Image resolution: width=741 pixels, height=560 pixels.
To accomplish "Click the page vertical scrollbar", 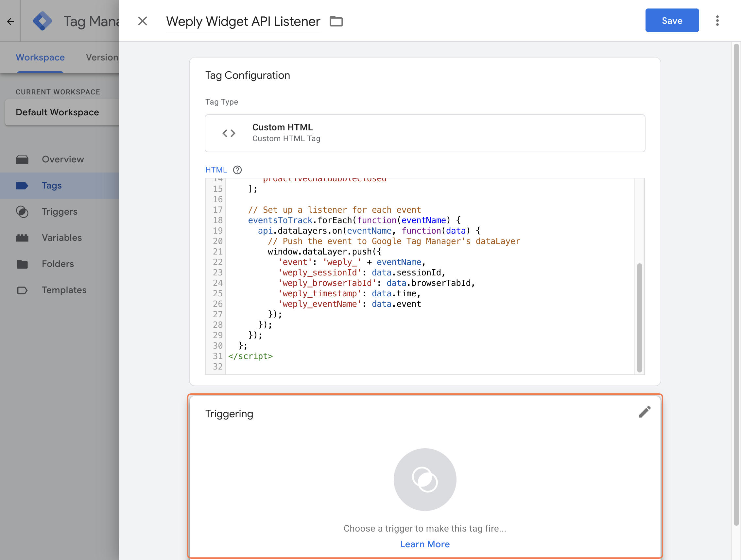I will click(736, 285).
